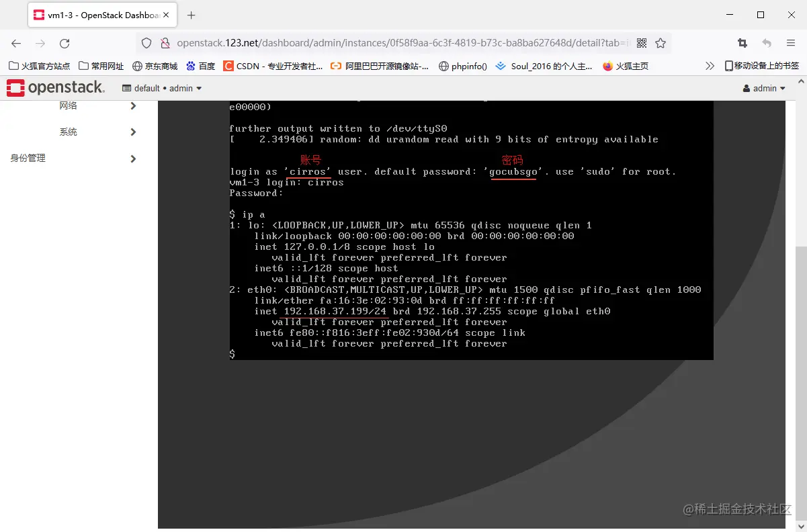The height and width of the screenshot is (532, 807).
Task: Expand the 网络 sidebar section
Action: pos(133,105)
